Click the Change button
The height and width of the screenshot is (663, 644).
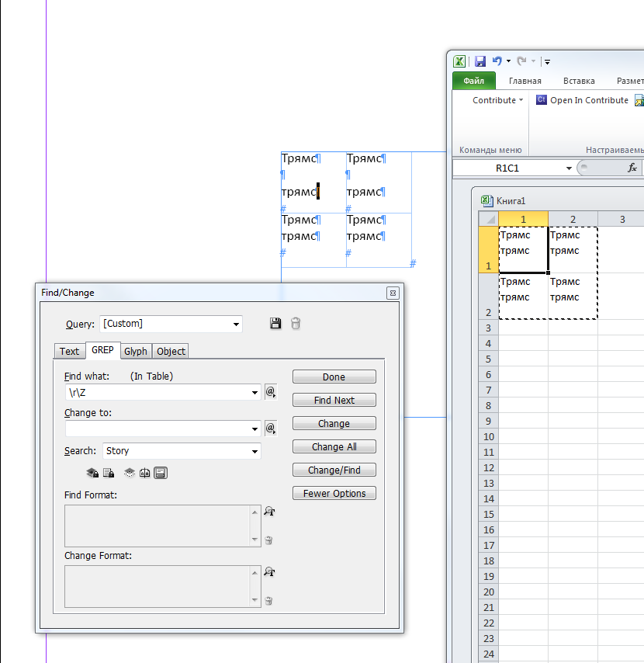[334, 423]
